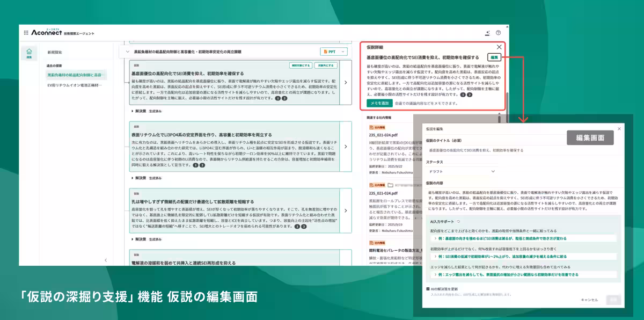Image resolution: width=644 pixels, height=320 pixels.
Task: Click the AI入力サポート refresh icon
Action: tap(458, 221)
